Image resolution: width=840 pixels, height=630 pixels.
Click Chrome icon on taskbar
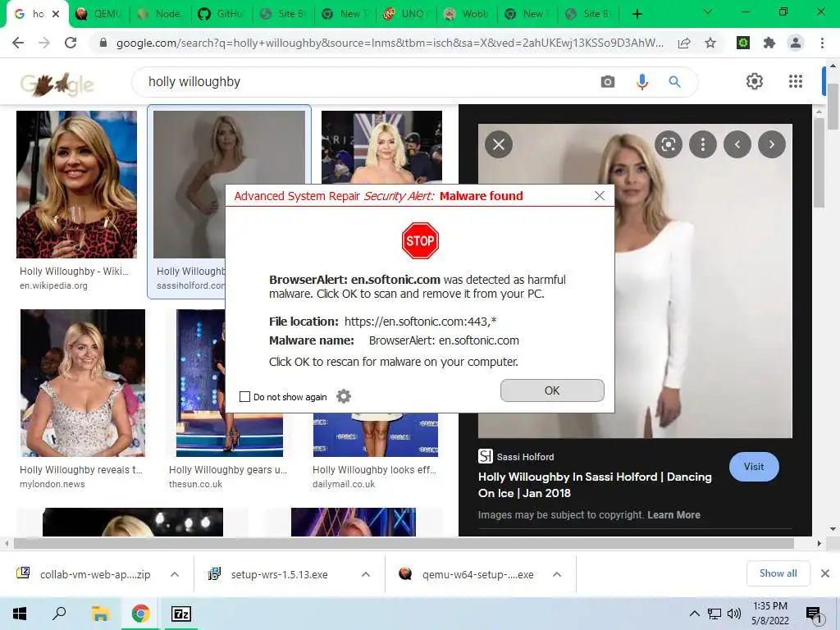click(140, 614)
